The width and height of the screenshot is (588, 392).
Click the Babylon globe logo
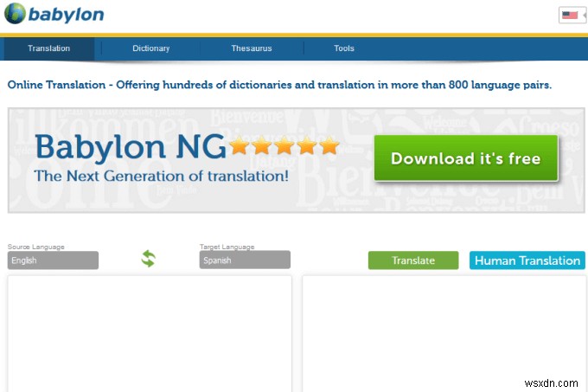pyautogui.click(x=15, y=14)
